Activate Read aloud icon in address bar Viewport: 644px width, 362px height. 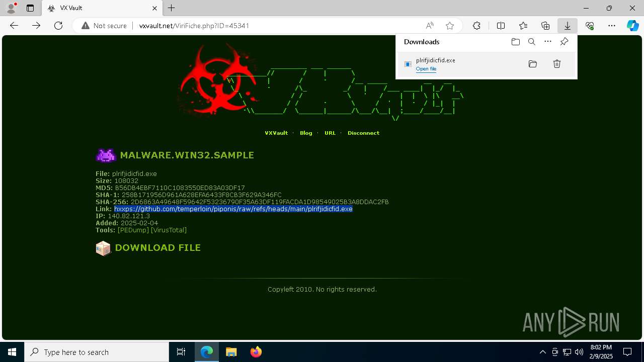[x=430, y=26]
